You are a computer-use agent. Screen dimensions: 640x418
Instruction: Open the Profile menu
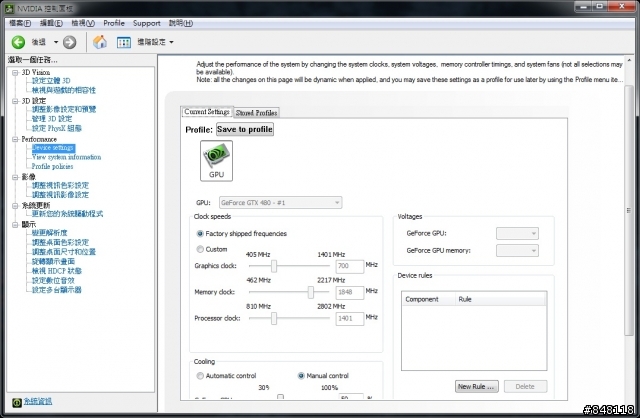click(x=114, y=23)
